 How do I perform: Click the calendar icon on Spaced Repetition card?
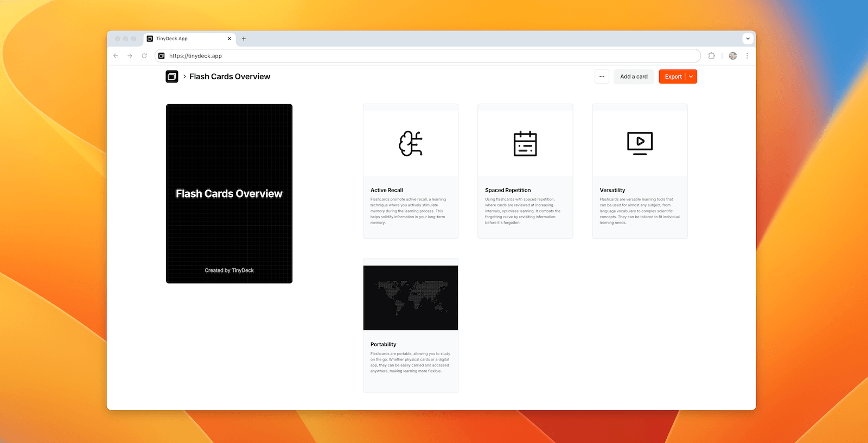click(x=525, y=144)
